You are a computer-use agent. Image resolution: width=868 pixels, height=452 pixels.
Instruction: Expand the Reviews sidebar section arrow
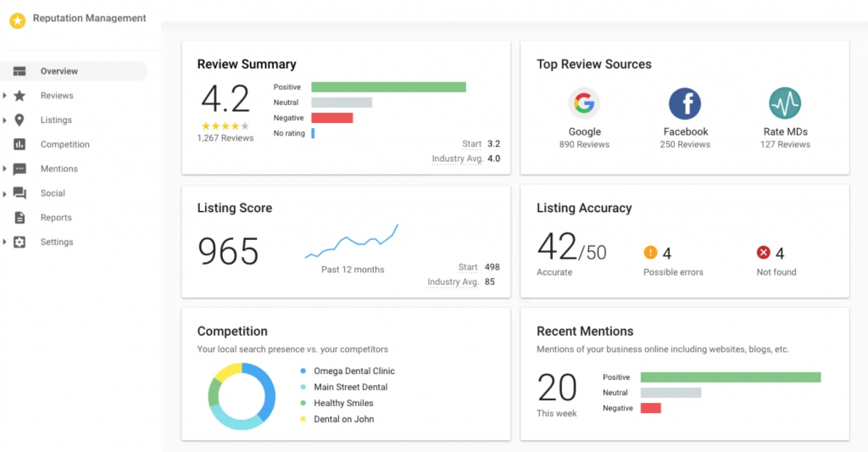[5, 96]
